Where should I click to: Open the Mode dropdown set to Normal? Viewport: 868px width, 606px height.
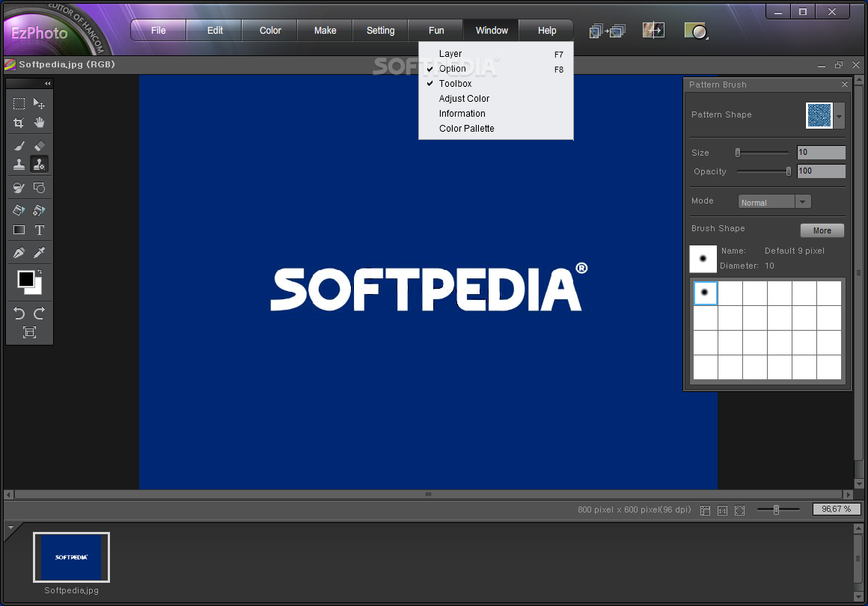click(x=774, y=202)
